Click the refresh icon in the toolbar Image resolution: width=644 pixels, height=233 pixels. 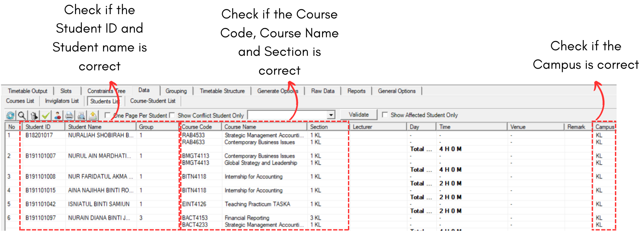10,116
